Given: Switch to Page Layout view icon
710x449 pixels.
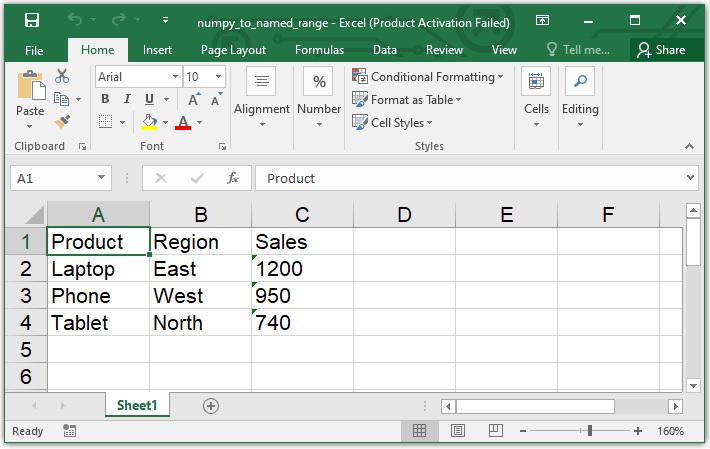Looking at the screenshot, I should click(x=457, y=431).
